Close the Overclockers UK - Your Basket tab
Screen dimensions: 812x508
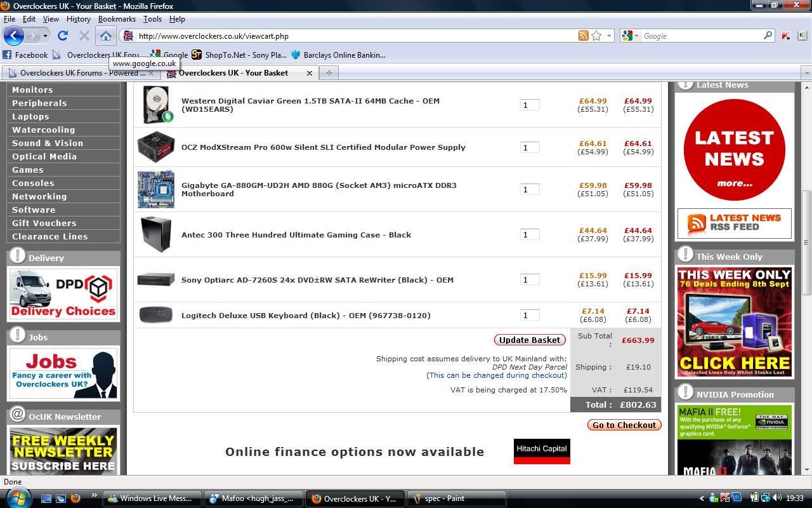point(310,73)
